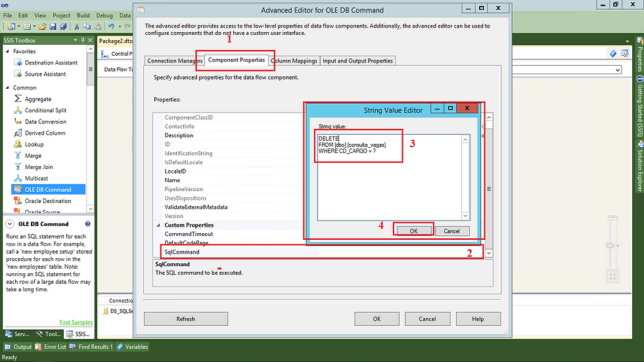Click the Cut scissors icon
Screen dimensions: 644x362
(76, 27)
